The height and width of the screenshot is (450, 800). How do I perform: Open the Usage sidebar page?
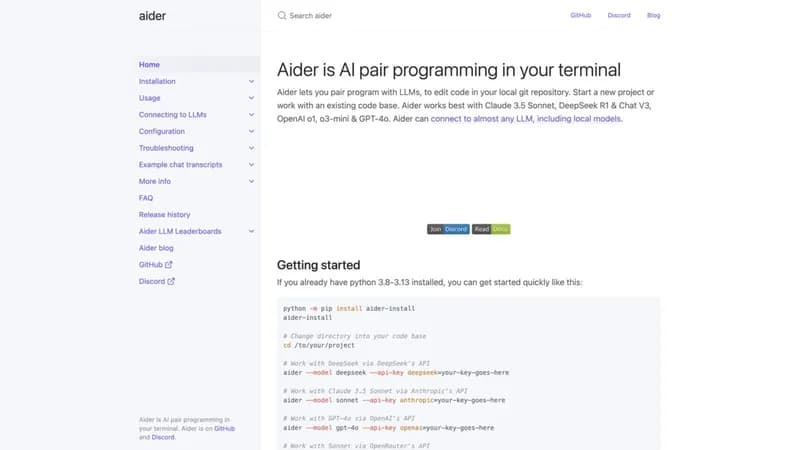pos(149,98)
